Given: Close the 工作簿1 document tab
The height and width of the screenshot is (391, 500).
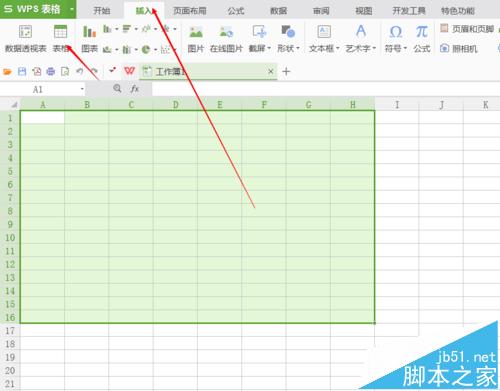Looking at the screenshot, I should (271, 71).
